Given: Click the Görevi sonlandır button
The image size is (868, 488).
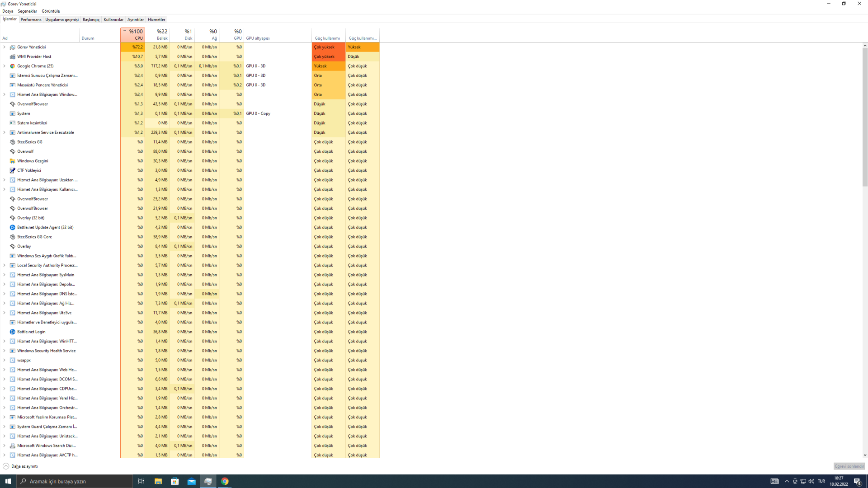Looking at the screenshot, I should [x=849, y=466].
